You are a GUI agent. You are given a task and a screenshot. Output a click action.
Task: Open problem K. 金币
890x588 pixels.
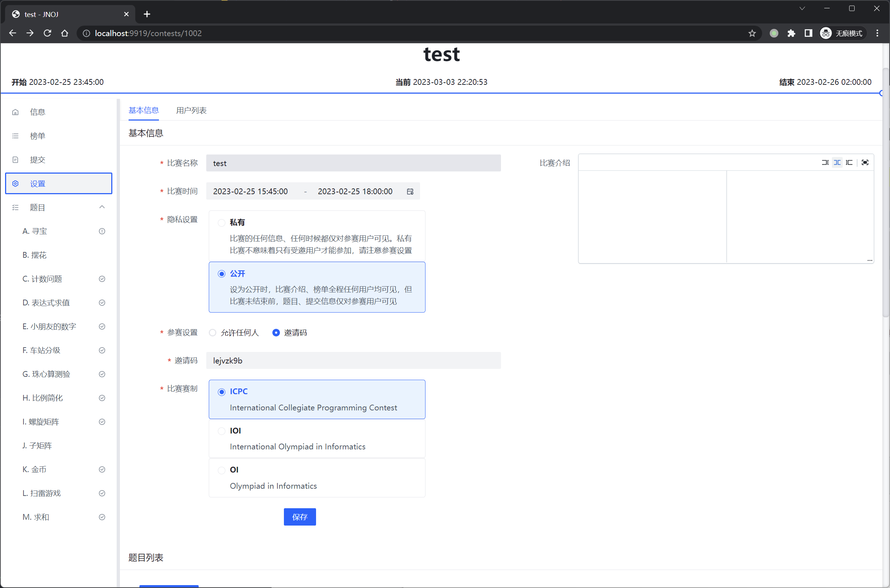(59, 469)
